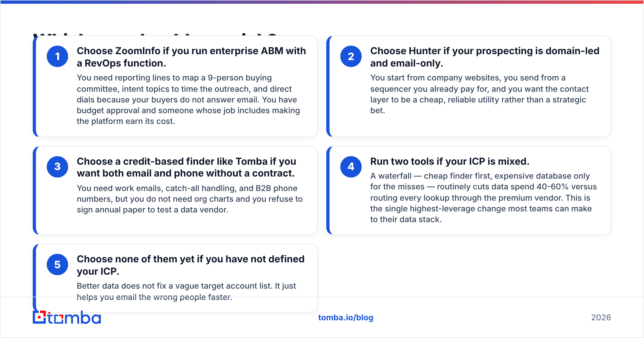Click the blue number 3 circle
The image size is (644, 338).
pos(57,167)
